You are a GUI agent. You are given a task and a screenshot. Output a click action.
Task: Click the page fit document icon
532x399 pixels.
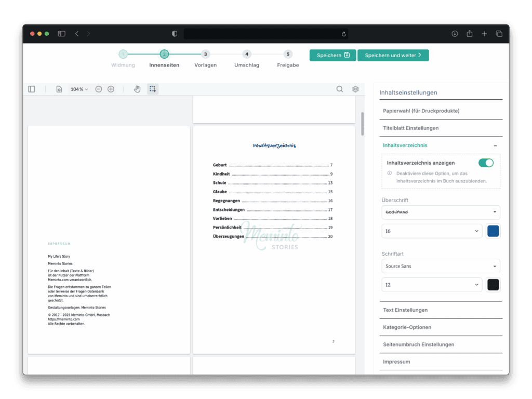click(x=59, y=89)
